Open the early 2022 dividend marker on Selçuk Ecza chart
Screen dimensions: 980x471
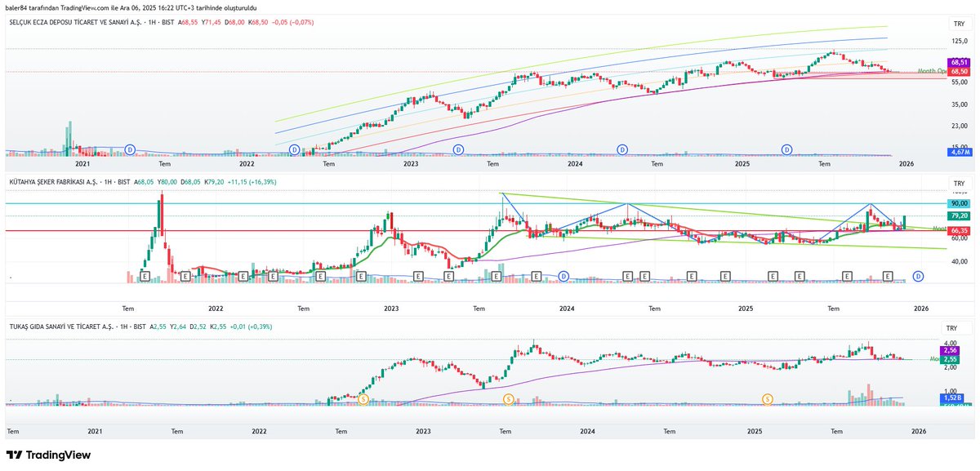tap(295, 149)
